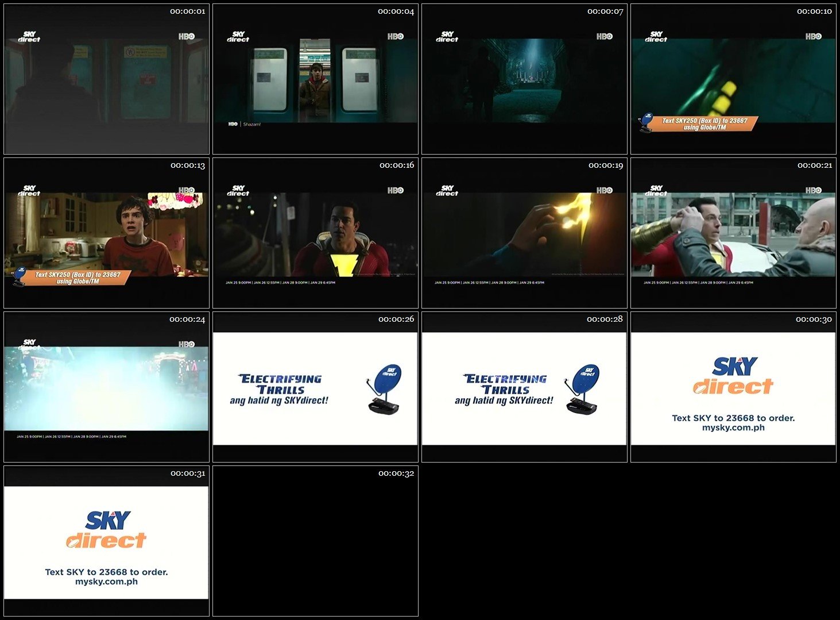The image size is (840, 620).
Task: Click the 00:00:10 timestamp label
Action: 814,11
